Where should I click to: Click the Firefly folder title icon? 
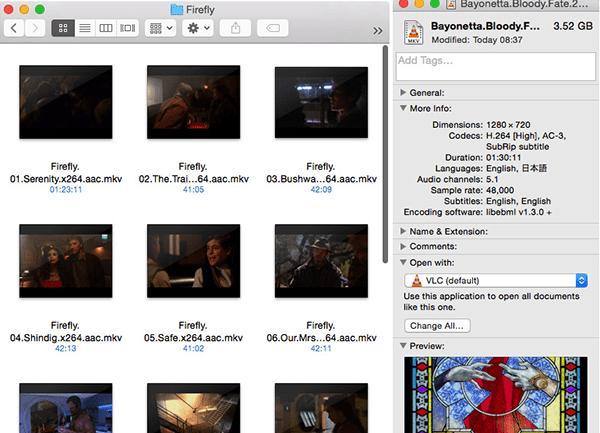tap(176, 10)
